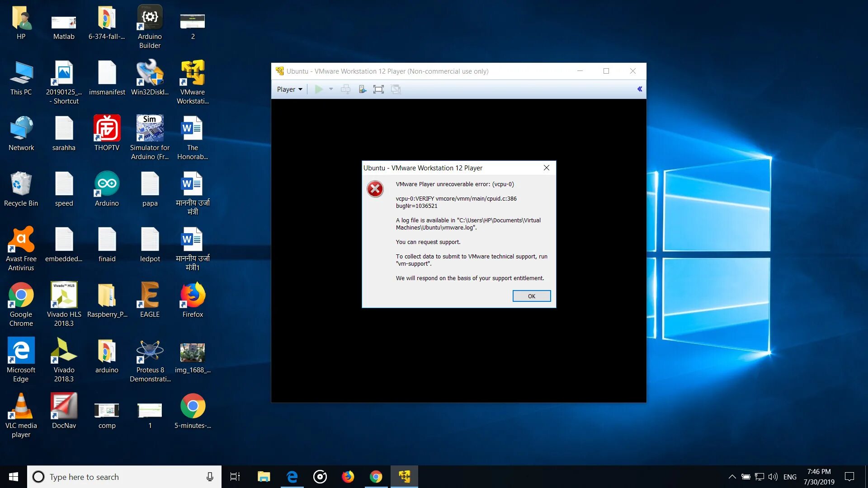Screen dimensions: 868x488
Task: Open the EAGLE desktop shortcut
Action: (150, 300)
